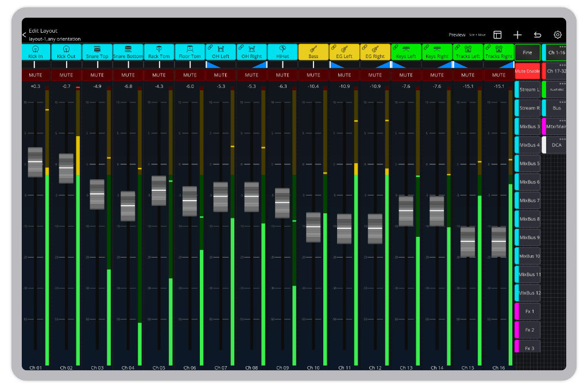Screen dimensions: 588x388
Task: Select the yellow Bass channel header
Action: (x=314, y=52)
